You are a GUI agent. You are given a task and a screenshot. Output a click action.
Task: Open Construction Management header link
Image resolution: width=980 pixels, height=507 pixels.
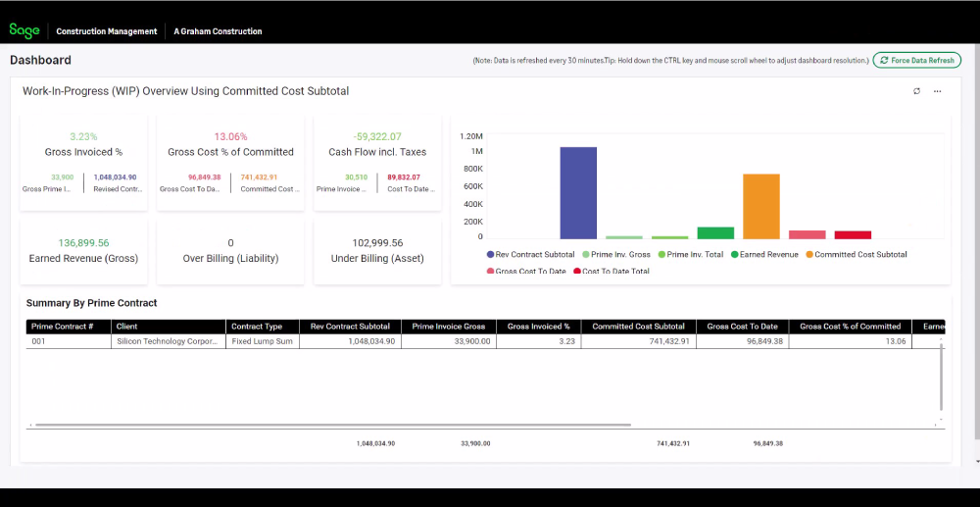pyautogui.click(x=106, y=31)
